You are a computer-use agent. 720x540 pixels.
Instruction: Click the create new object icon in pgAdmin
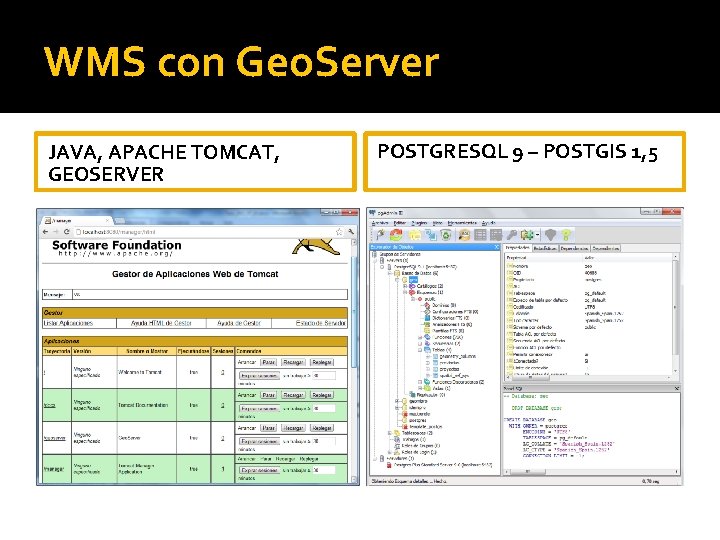click(431, 235)
